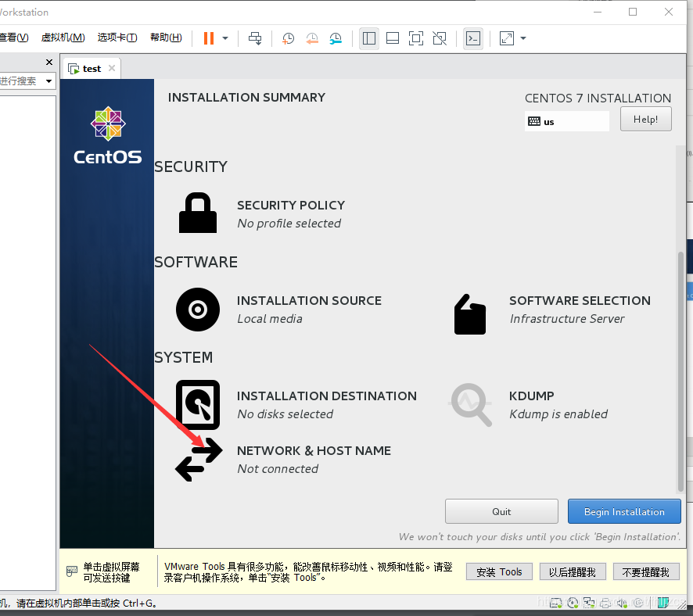This screenshot has width=693, height=616.
Task: Open Installation Destination hard disk icon
Action: pyautogui.click(x=198, y=404)
